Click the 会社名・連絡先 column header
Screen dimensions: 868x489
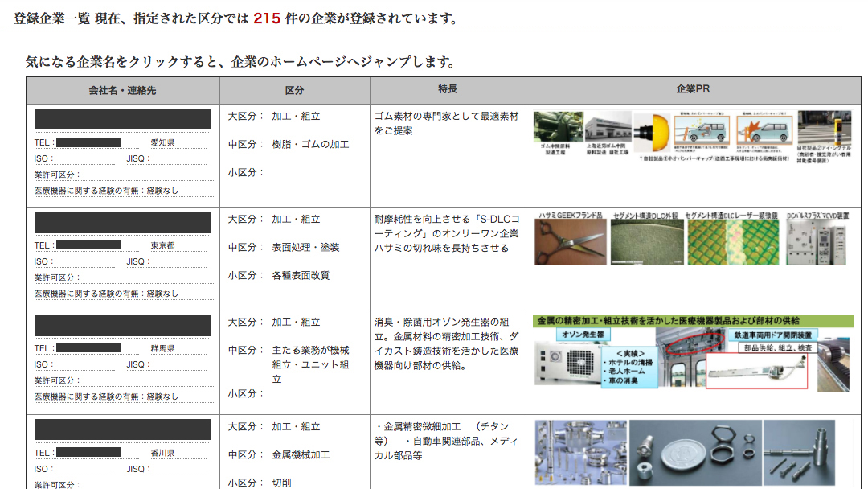(x=123, y=90)
